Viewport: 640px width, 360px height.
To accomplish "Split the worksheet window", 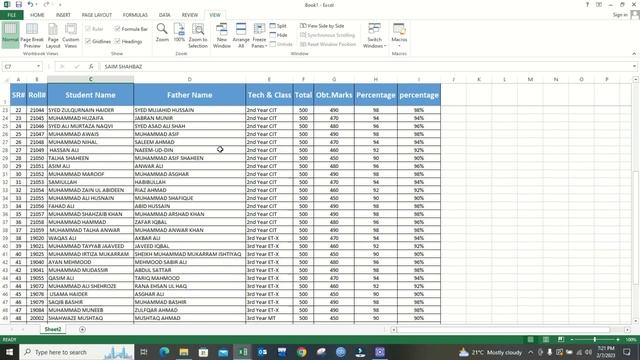I will (x=278, y=26).
